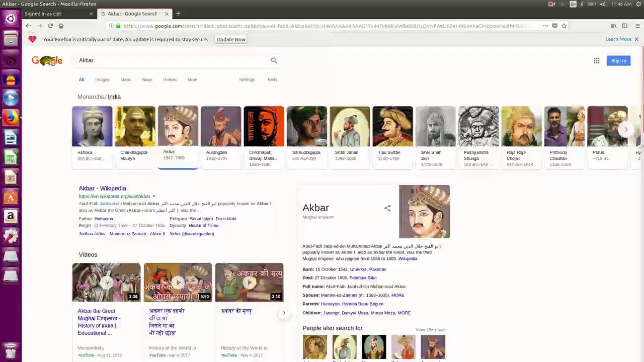Viewport: 644px width, 362px height.
Task: Select the Tipu Sultan monarch card
Action: [x=392, y=137]
